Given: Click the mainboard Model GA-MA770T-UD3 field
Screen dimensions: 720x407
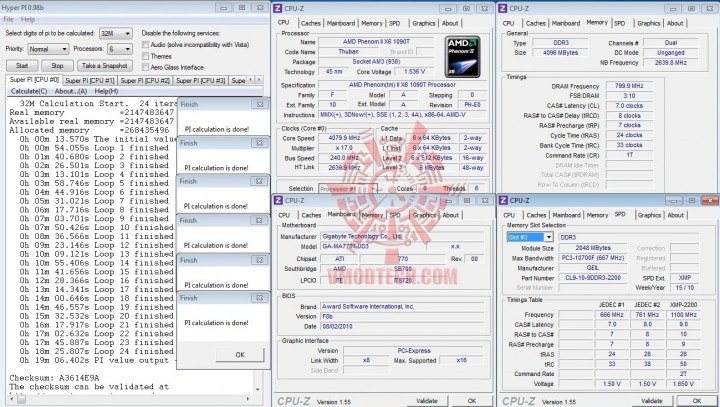Looking at the screenshot, I should click(373, 246).
